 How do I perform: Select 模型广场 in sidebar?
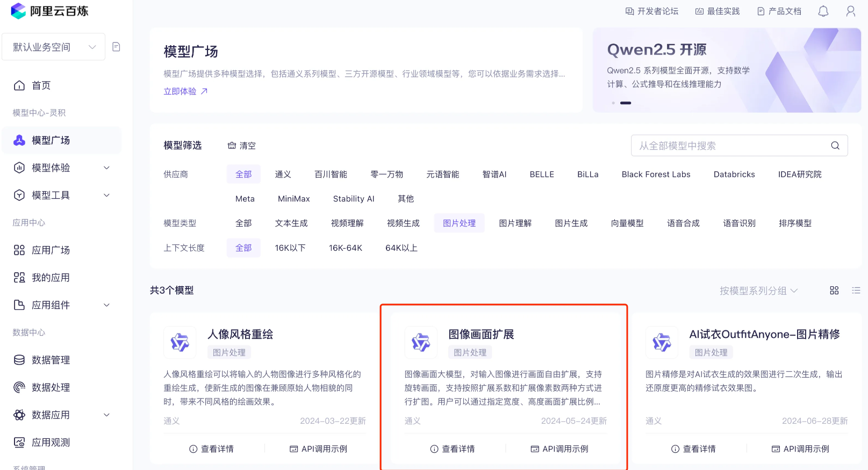coord(61,140)
